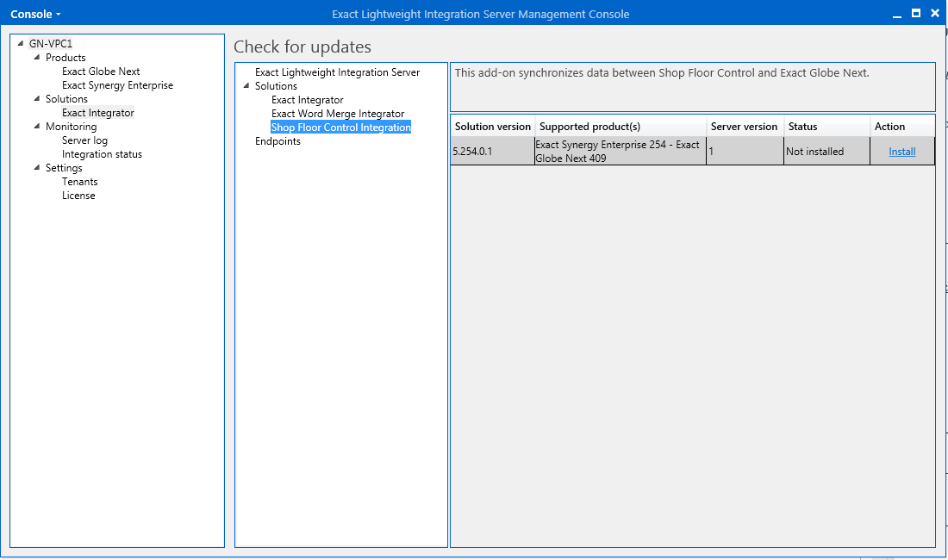
Task: Collapse the left-panel Solutions node
Action: point(37,98)
